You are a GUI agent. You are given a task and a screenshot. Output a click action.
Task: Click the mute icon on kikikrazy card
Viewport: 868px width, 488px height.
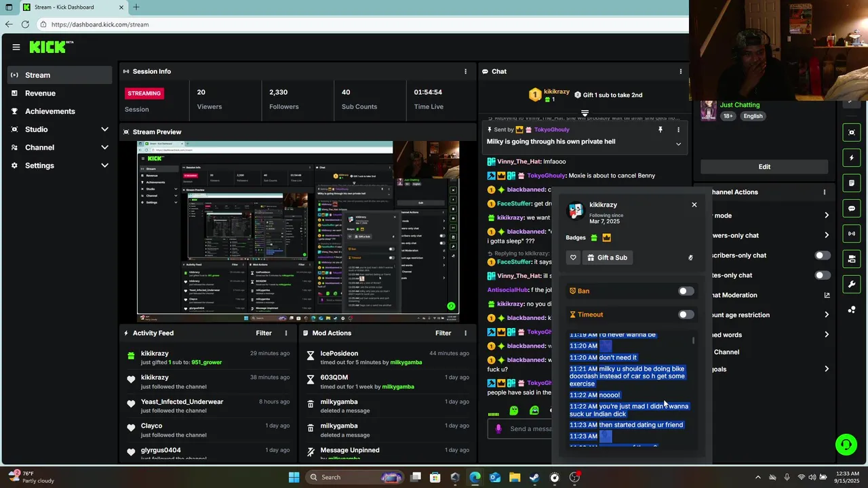click(690, 258)
